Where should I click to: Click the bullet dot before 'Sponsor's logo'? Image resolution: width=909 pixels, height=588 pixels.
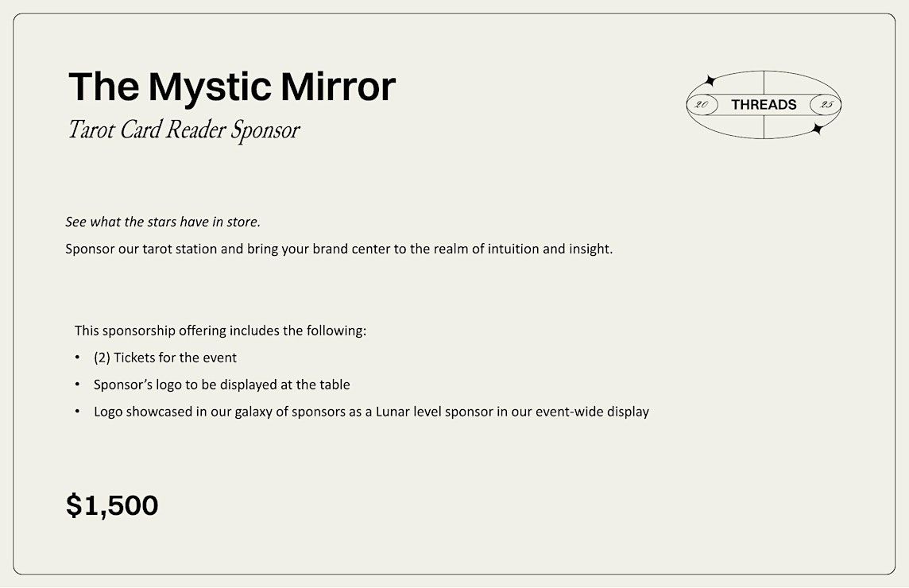(77, 384)
